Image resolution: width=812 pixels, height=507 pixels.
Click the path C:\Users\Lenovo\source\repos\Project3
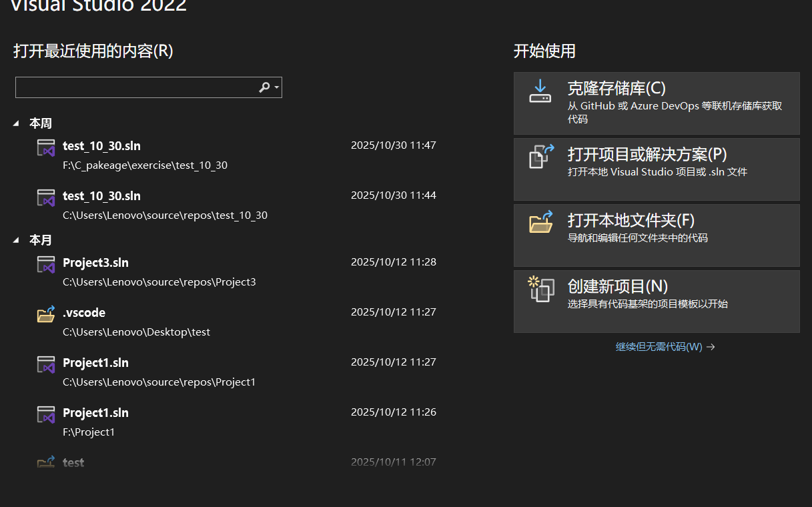pyautogui.click(x=159, y=282)
